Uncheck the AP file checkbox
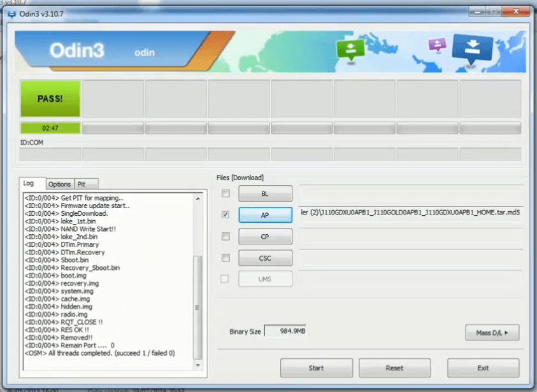 point(226,215)
